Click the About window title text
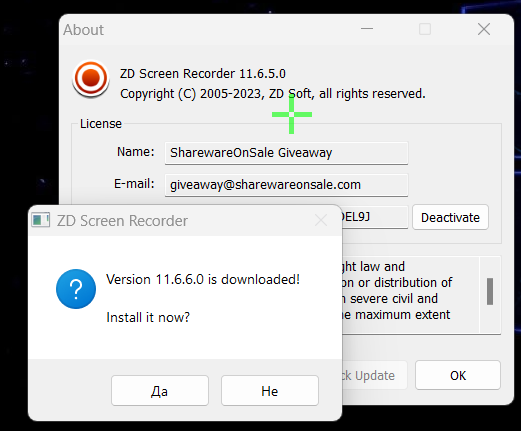This screenshot has height=431, width=521. tap(84, 30)
